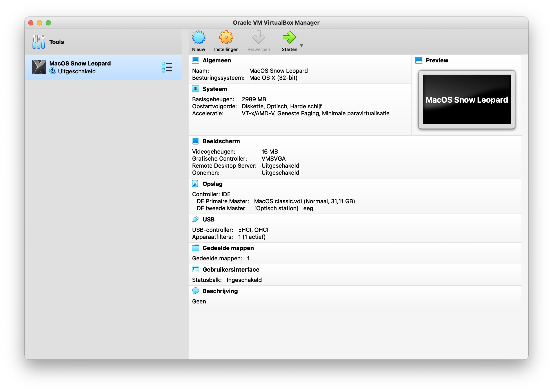Click the VMSVGA controller value
Image resolution: width=553 pixels, height=392 pixels.
point(273,159)
